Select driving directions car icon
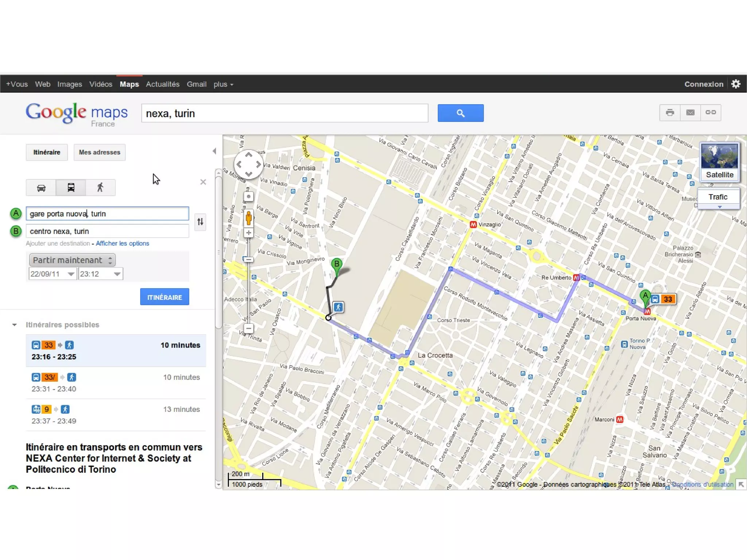Screen dimensions: 747x560 tap(41, 188)
